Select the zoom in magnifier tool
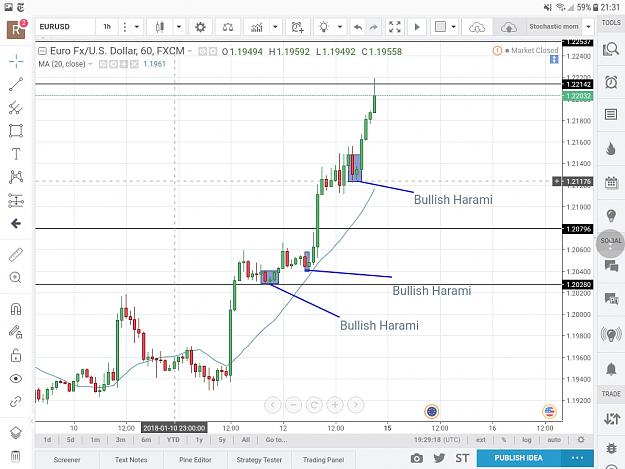 click(x=16, y=278)
